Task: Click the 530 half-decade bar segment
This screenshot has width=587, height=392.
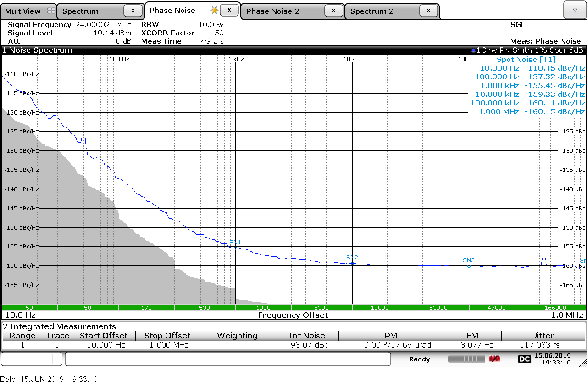Action: pos(205,308)
